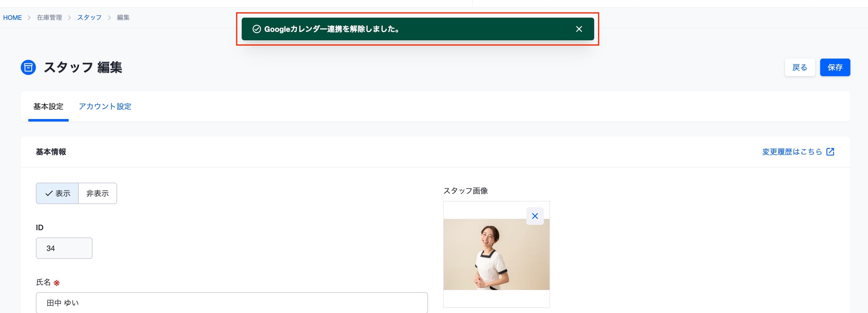This screenshot has width=868, height=313.
Task: Open the external link icon beside 変更履歴はこちら
Action: (x=830, y=152)
